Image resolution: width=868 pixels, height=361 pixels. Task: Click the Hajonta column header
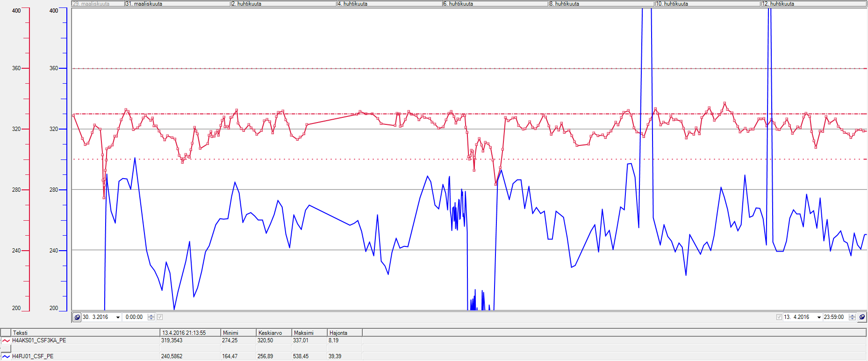pos(344,332)
